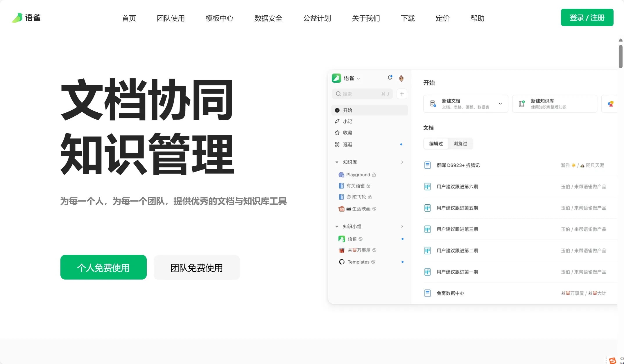Click the 个人免费使用 button
This screenshot has width=624, height=364.
(103, 267)
